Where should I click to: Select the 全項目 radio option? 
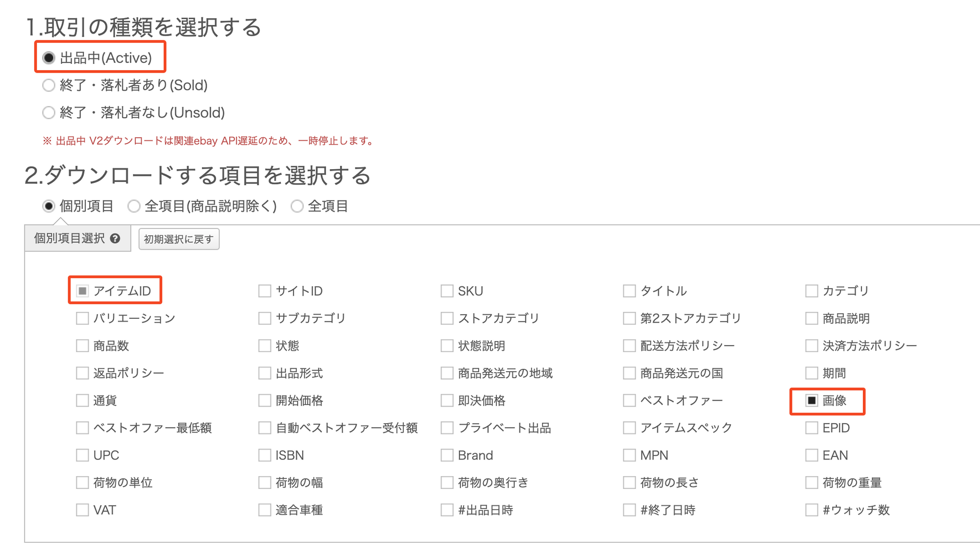(297, 206)
